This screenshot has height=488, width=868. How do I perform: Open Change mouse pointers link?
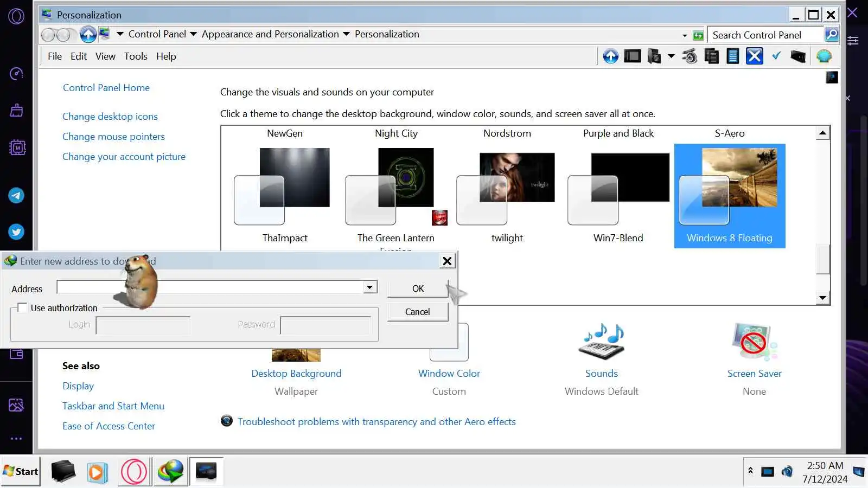113,137
